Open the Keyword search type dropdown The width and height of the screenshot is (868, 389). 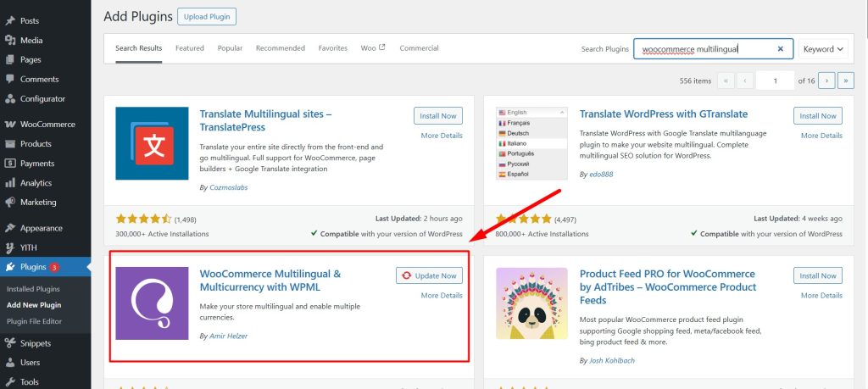tap(824, 49)
